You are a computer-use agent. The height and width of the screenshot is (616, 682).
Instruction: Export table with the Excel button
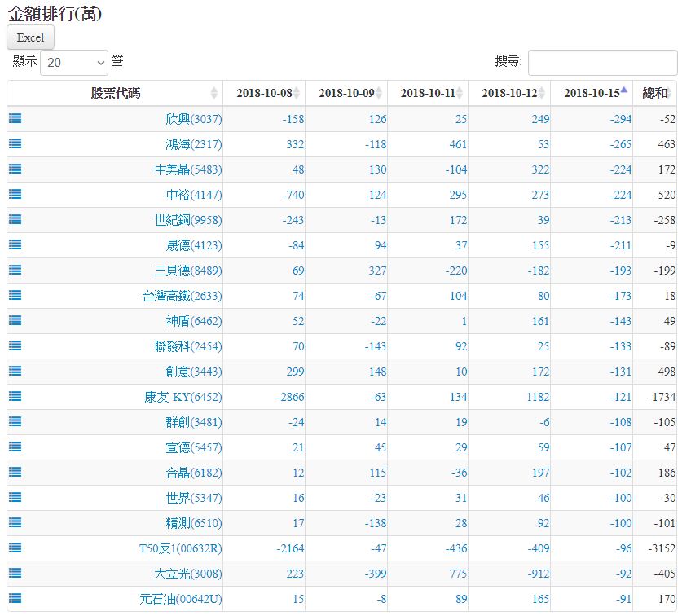[x=30, y=37]
